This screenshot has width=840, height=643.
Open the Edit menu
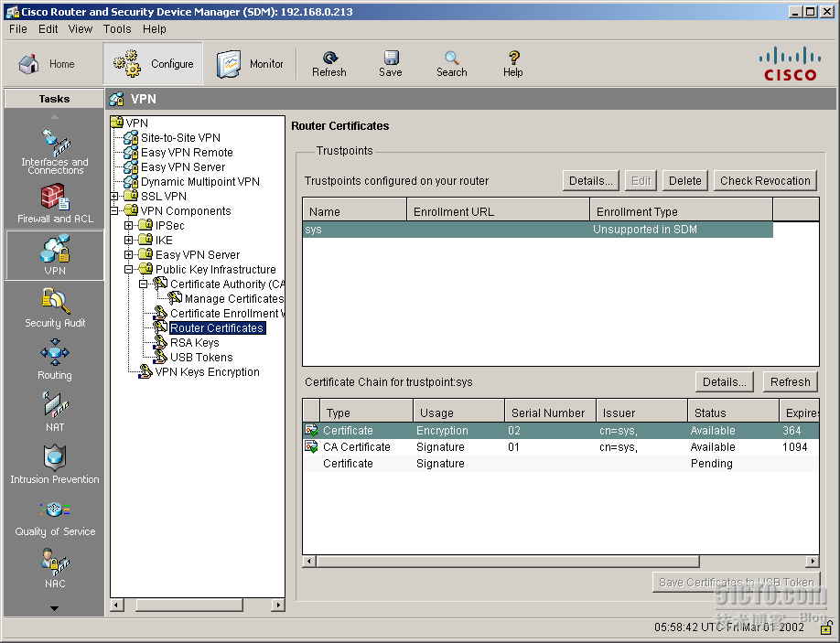[48, 29]
